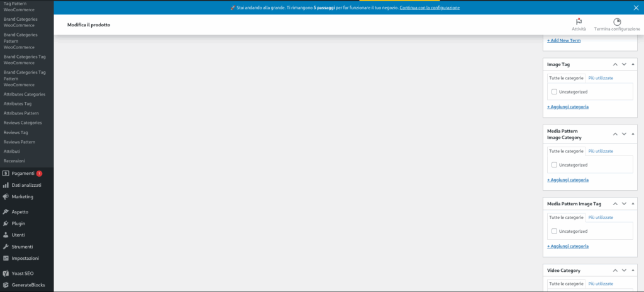Click the GenerateBlocks icon
The height and width of the screenshot is (292, 644).
point(6,284)
